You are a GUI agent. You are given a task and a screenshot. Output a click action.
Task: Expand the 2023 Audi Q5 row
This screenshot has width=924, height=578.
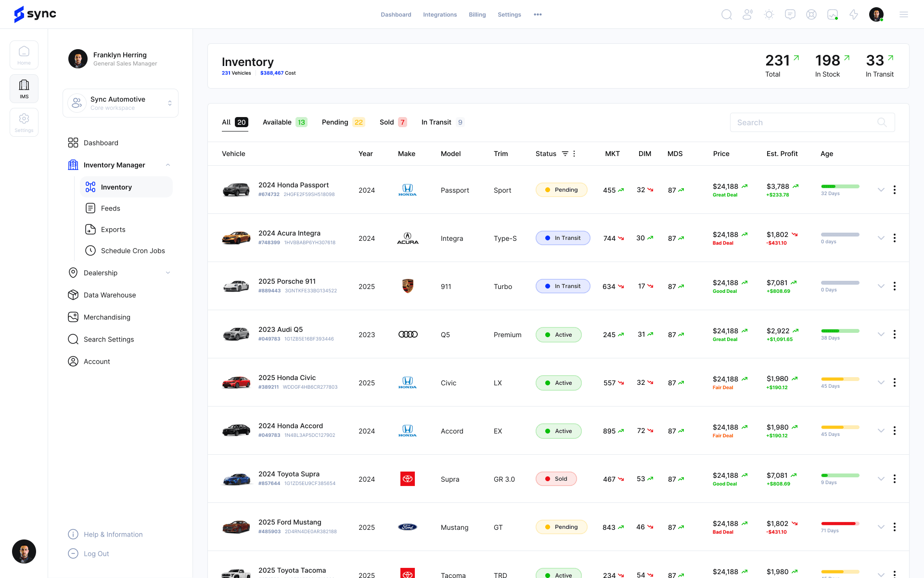(881, 334)
